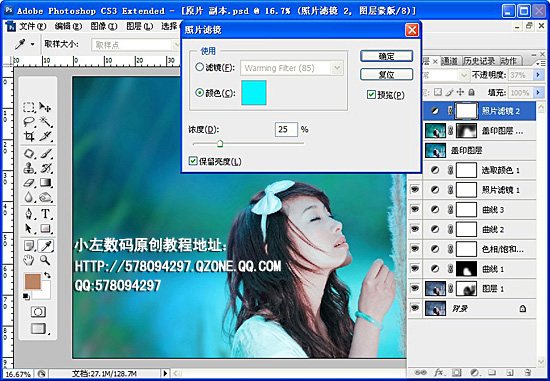The image size is (550, 381).
Task: Click the 确定 button
Action: pyautogui.click(x=386, y=56)
